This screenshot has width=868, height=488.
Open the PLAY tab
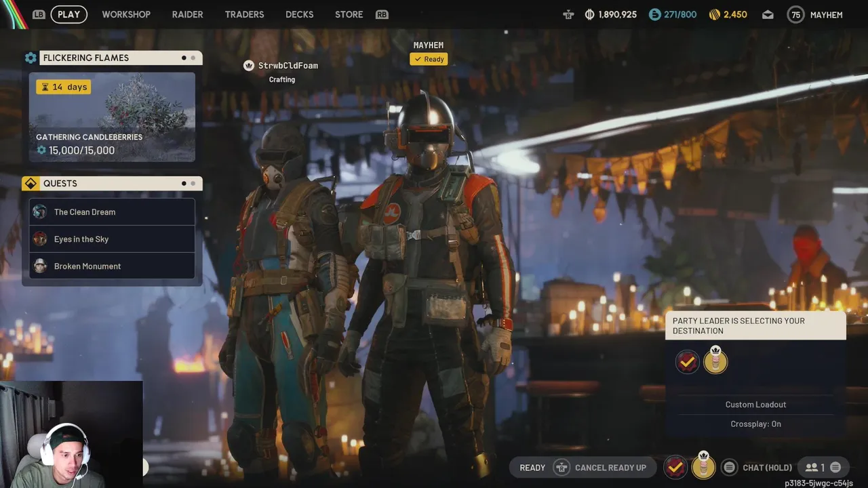[x=68, y=14]
